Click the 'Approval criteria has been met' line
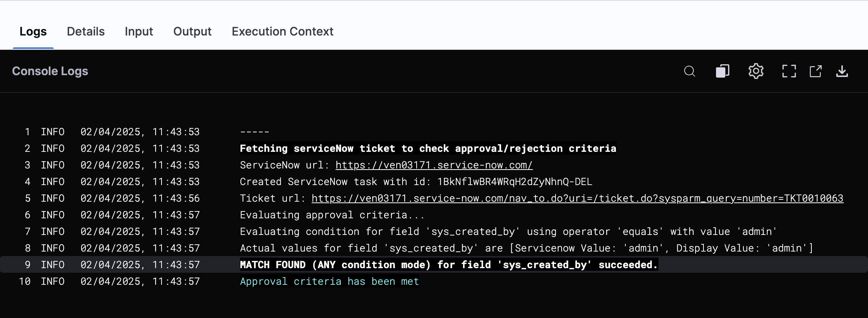 click(329, 281)
